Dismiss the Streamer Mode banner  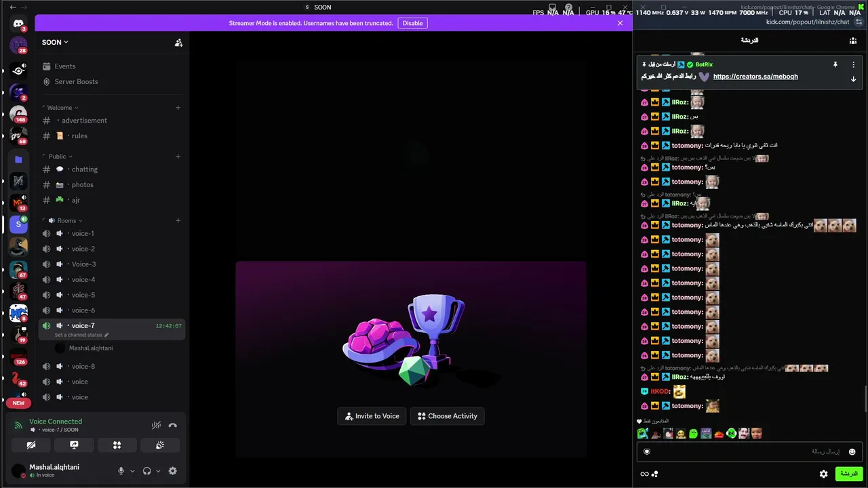(620, 23)
